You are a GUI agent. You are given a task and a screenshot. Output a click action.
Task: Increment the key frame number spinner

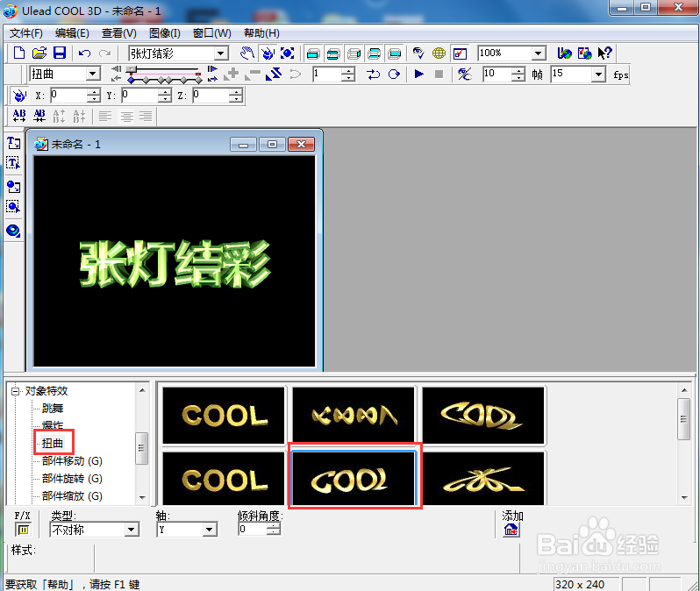pos(348,70)
